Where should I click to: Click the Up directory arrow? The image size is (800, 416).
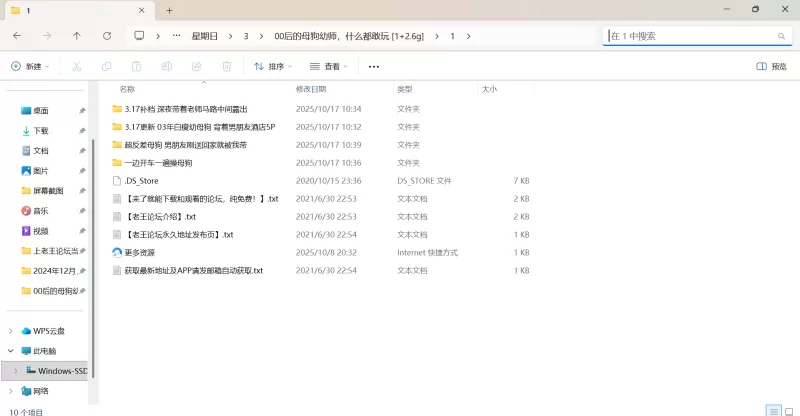click(x=77, y=35)
